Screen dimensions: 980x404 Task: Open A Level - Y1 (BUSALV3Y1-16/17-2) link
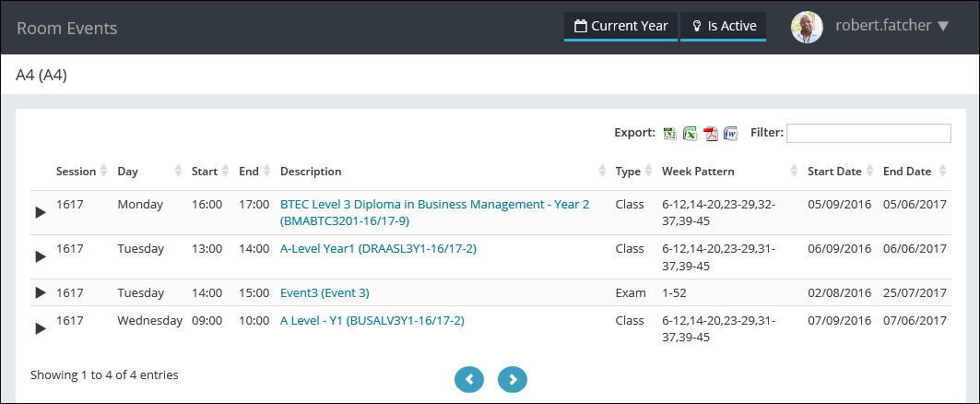tap(372, 320)
